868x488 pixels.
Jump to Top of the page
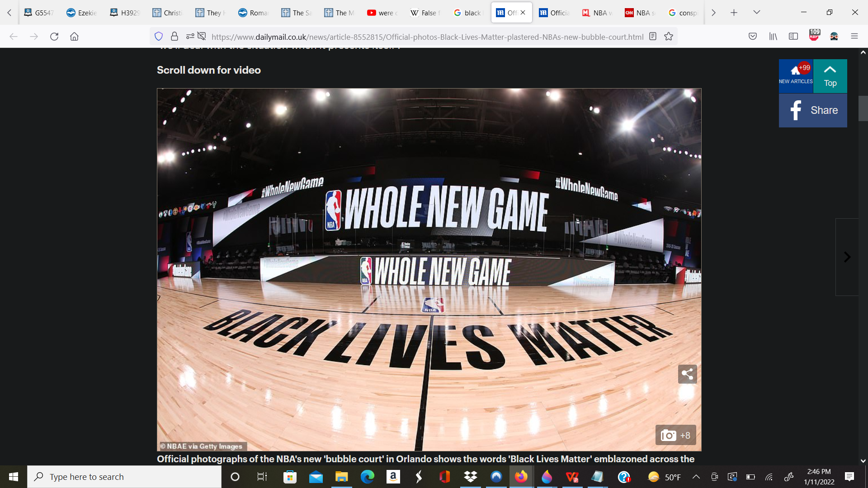point(830,76)
